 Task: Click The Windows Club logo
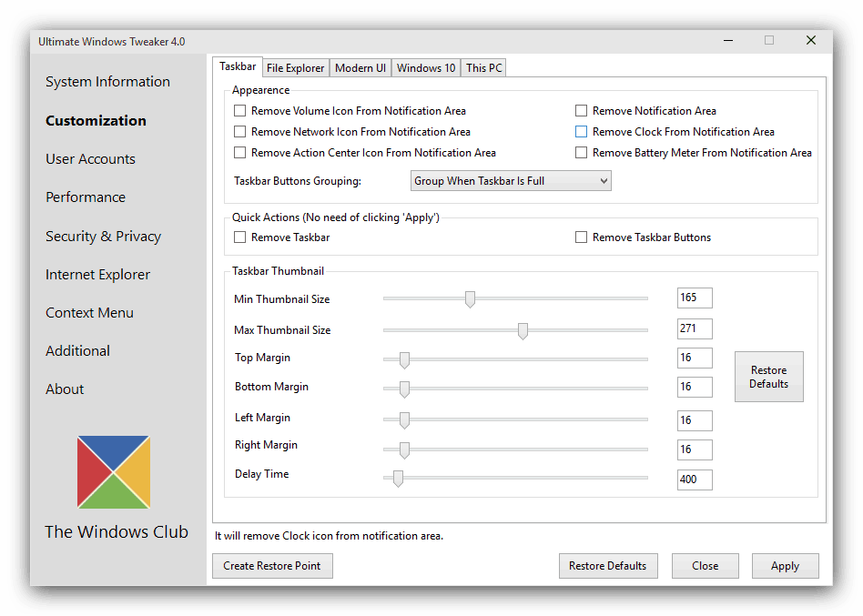[x=114, y=472]
